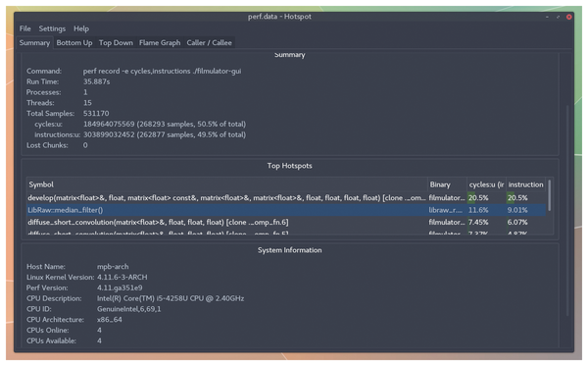The height and width of the screenshot is (366, 588).
Task: Minimize the Hotspot window
Action: 547,17
